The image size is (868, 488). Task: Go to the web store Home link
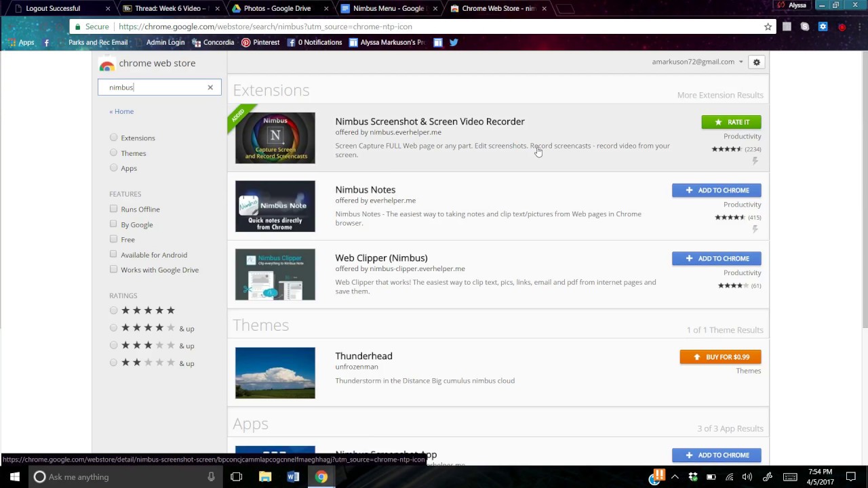(x=121, y=111)
